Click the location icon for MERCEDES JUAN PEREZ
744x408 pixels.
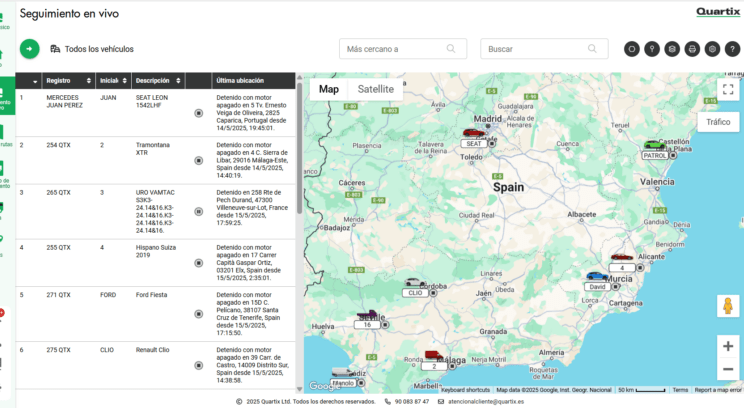click(199, 113)
